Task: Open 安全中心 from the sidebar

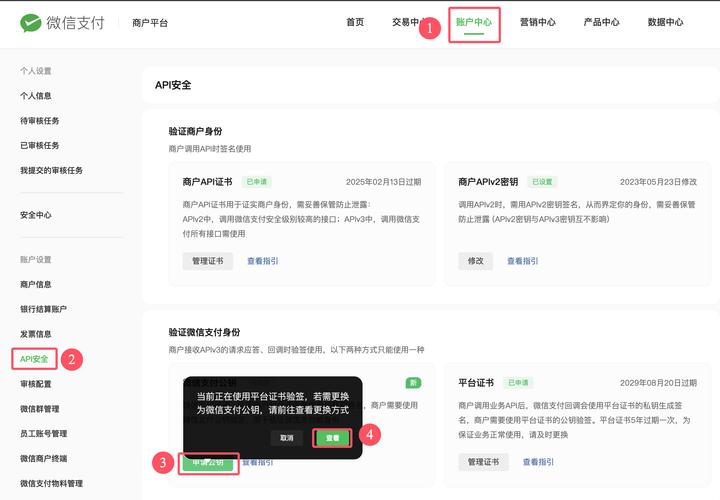Action: point(36,215)
